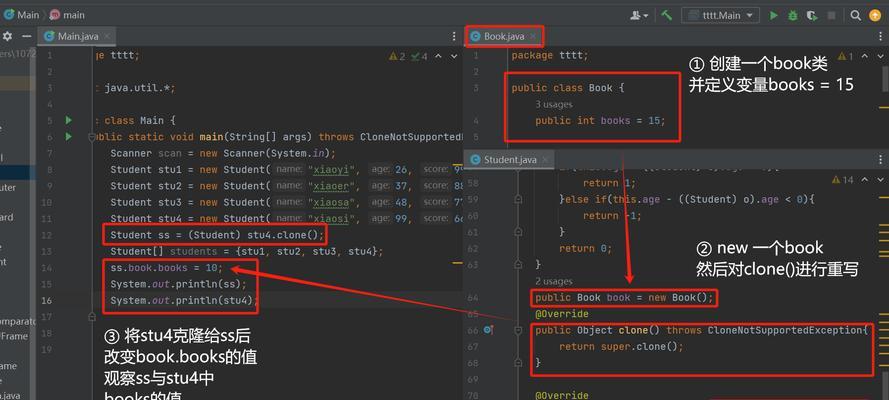
Task: Click the override gutter icon on line 66
Action: coord(488,330)
